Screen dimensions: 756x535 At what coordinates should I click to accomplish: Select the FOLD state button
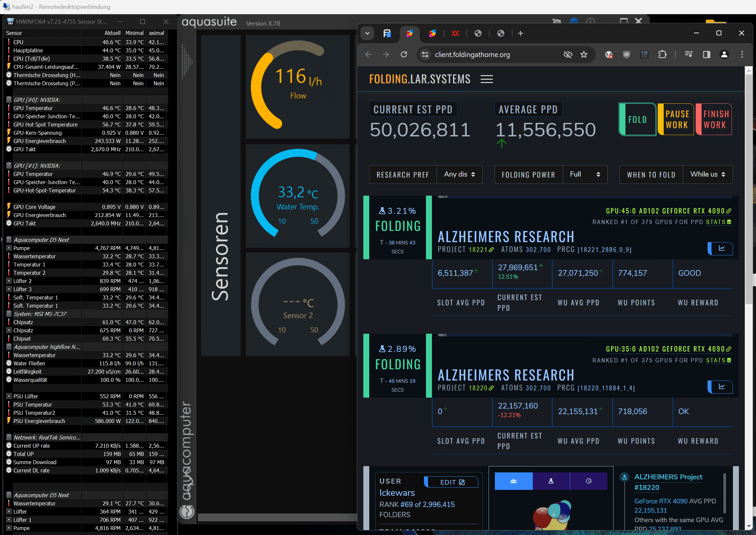point(637,119)
